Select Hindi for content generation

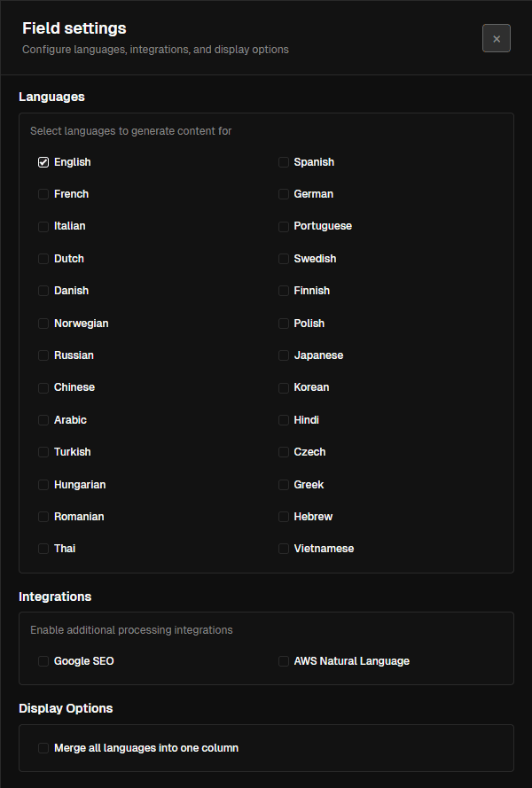click(282, 419)
